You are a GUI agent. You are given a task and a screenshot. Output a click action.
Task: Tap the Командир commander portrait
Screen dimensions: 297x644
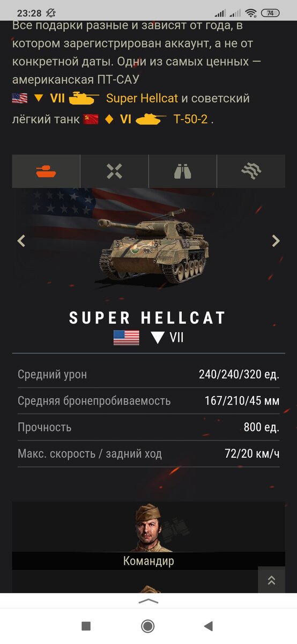[x=148, y=528]
